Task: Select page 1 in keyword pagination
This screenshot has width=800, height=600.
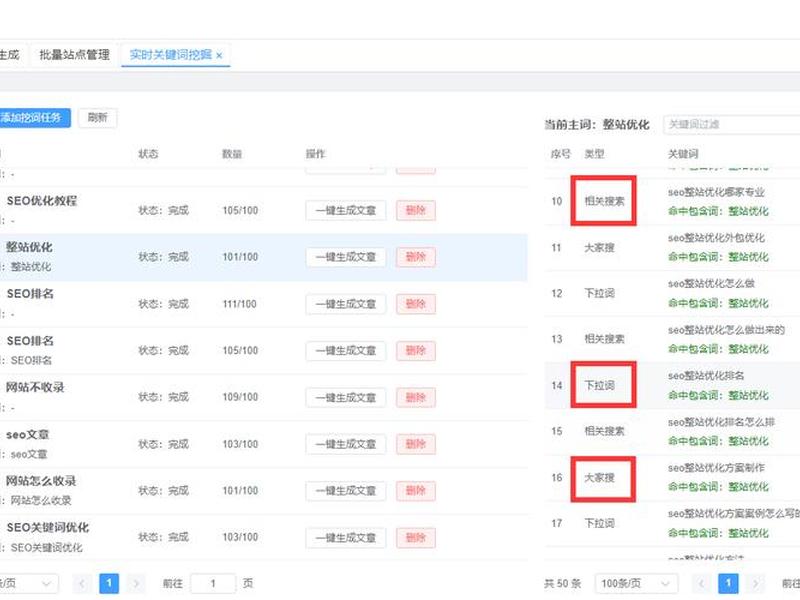Action: (728, 584)
